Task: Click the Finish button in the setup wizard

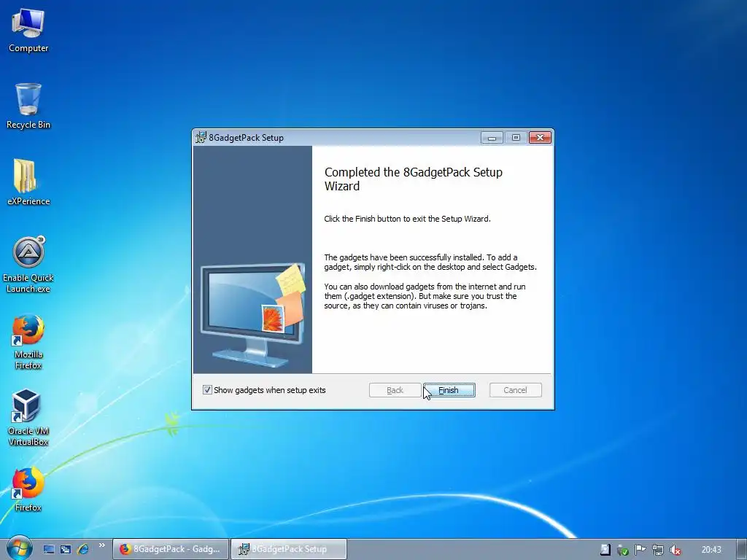Action: 449,390
